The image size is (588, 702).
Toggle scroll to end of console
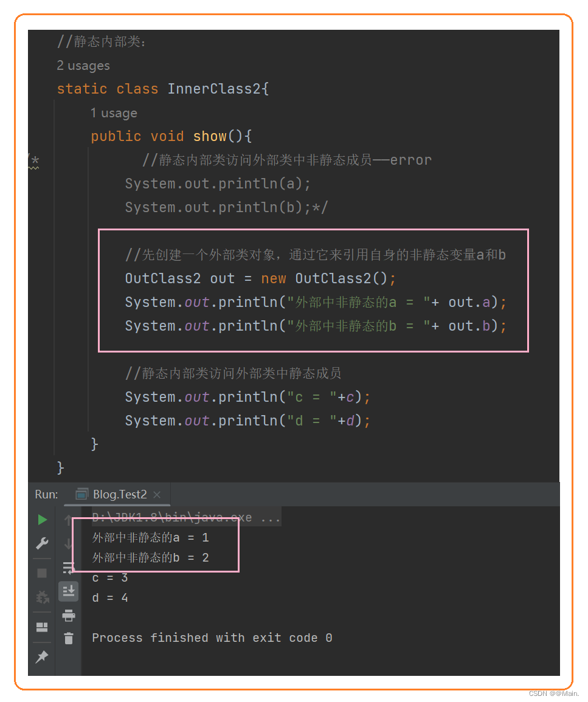pos(69,591)
